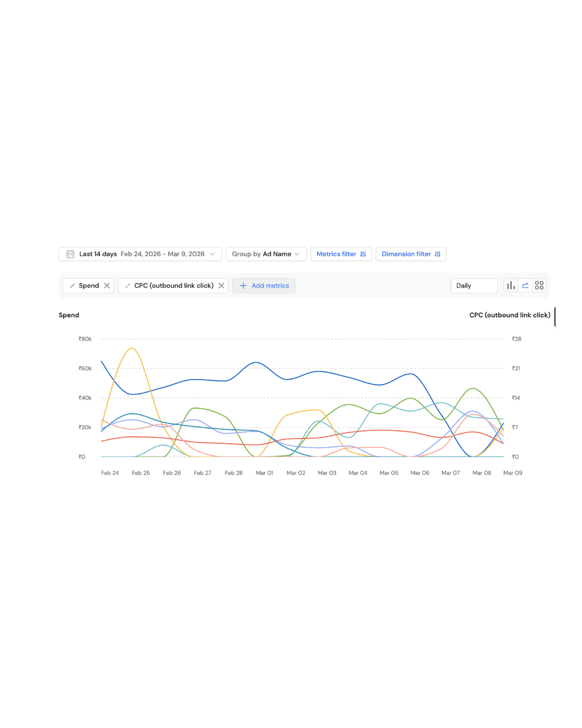Open the Group by Ad Name dropdown
This screenshot has width=582, height=728.
click(266, 253)
